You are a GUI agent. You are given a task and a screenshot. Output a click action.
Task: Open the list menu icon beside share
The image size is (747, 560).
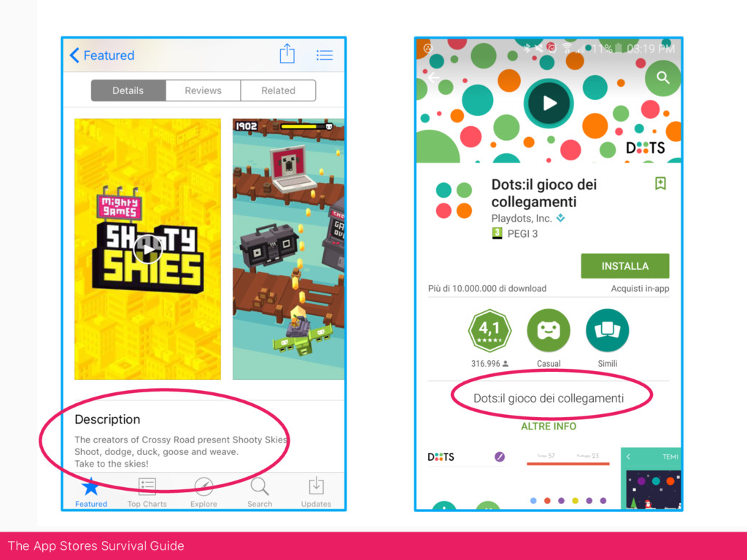click(x=325, y=55)
